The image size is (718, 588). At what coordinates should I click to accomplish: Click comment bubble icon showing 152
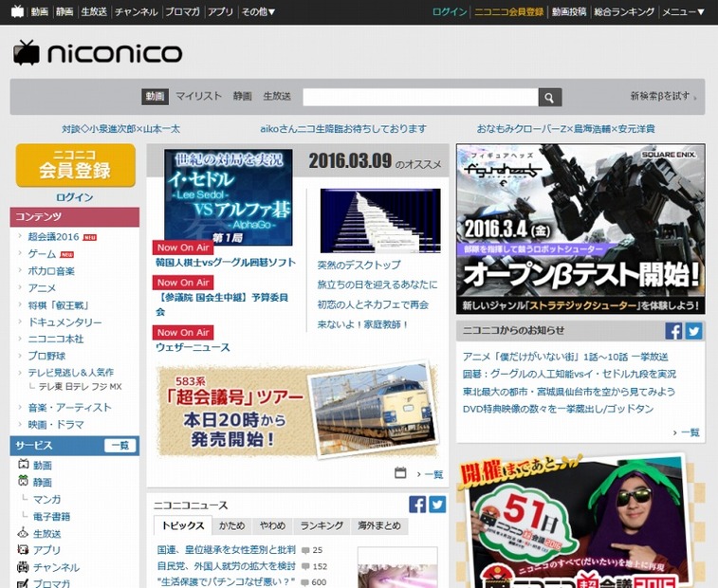(305, 566)
